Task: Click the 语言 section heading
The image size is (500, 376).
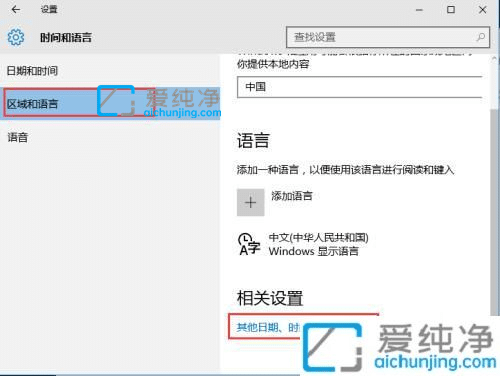Action: [253, 140]
